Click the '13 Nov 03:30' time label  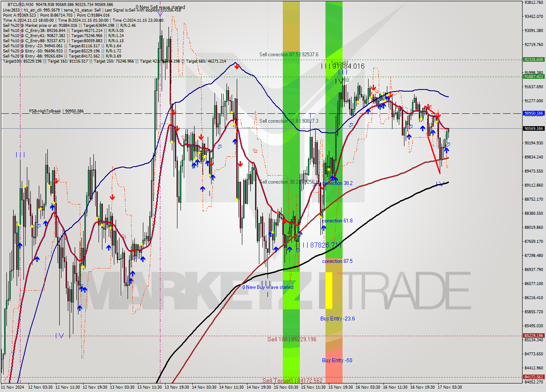click(122, 387)
